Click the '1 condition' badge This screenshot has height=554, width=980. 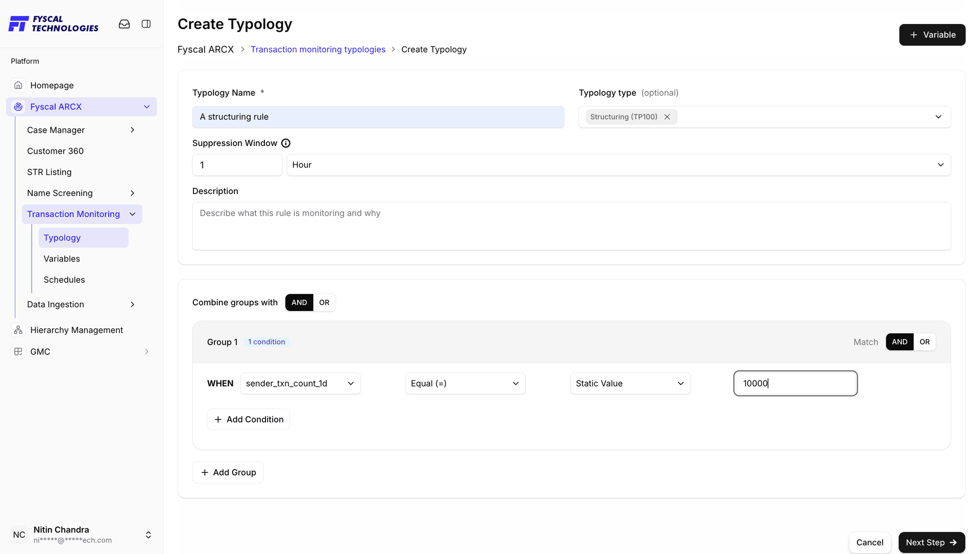266,342
